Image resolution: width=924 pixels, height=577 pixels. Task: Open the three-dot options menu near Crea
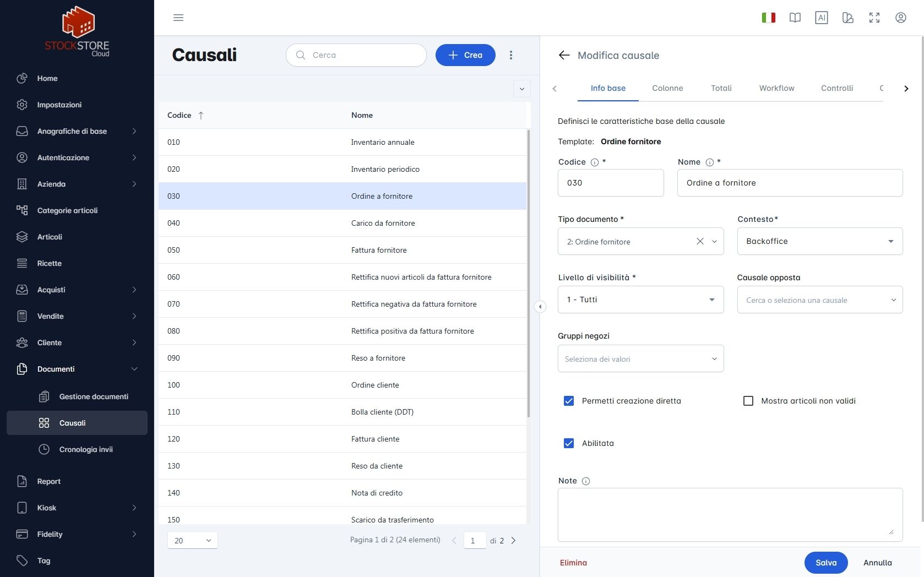click(x=511, y=55)
